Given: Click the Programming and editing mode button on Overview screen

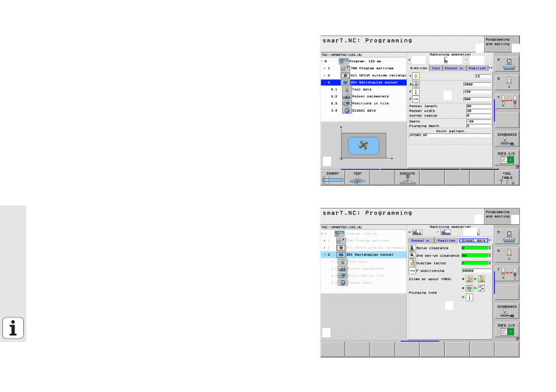Looking at the screenshot, I should click(x=498, y=41).
